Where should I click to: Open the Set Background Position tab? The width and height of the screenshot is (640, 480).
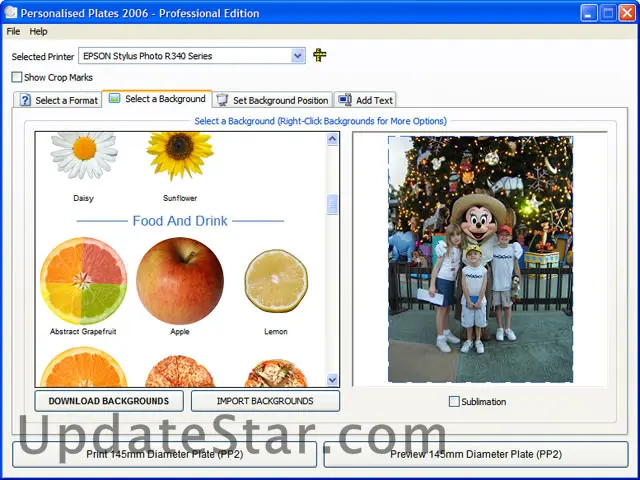(x=272, y=100)
